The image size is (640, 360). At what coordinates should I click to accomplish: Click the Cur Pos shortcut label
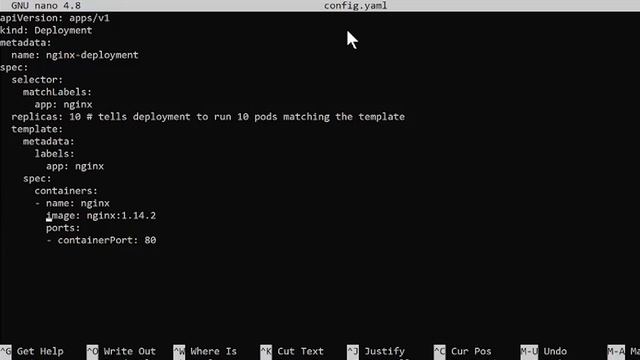[471, 351]
